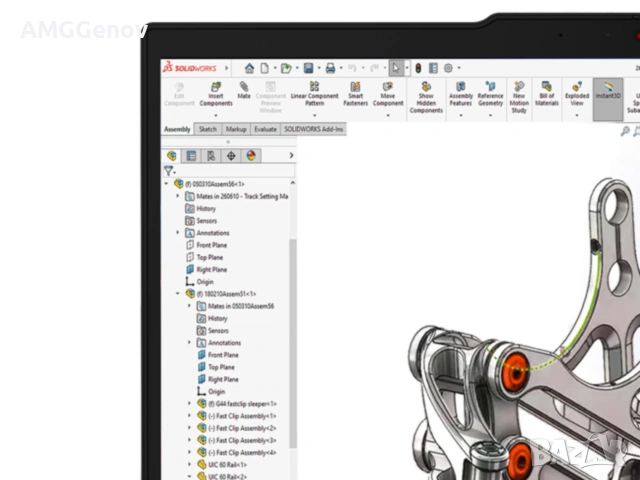Open DimXpertManager tab icon

pos(231,156)
